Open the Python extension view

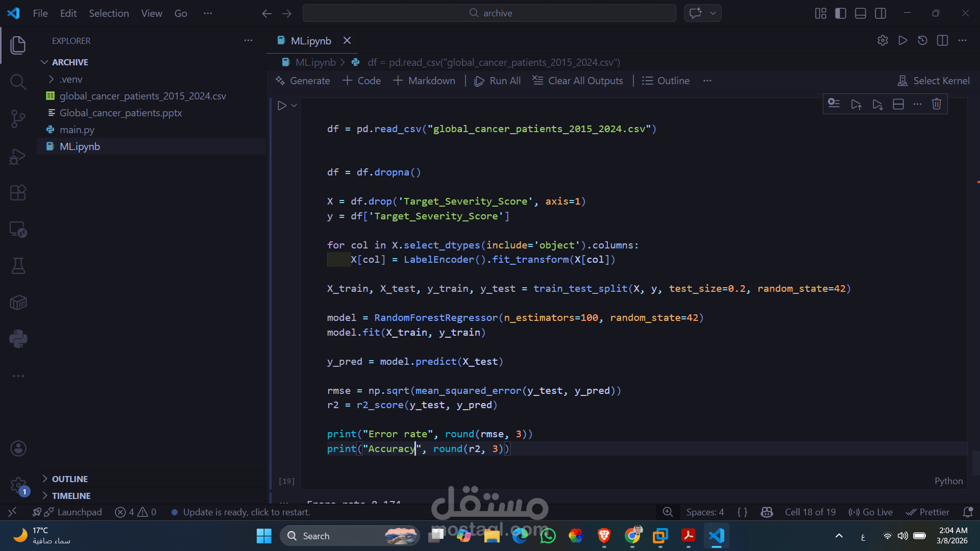(x=18, y=339)
